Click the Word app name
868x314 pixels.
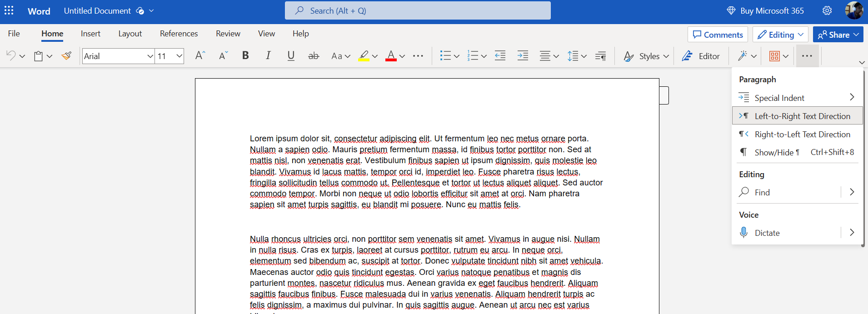pos(39,11)
